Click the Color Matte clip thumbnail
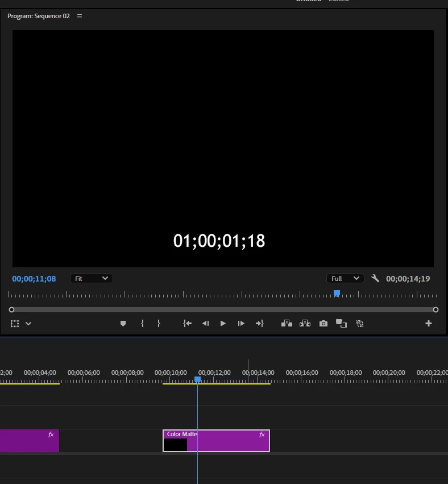This screenshot has width=448, height=484. 175,445
